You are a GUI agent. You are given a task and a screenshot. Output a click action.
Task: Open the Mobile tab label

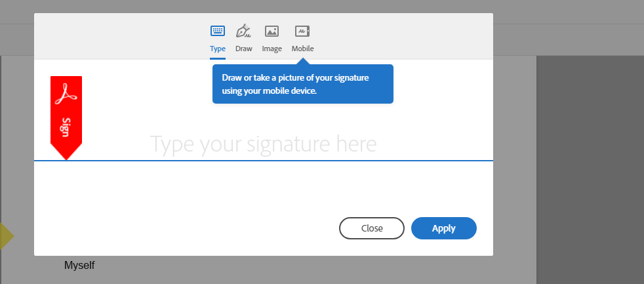pyautogui.click(x=302, y=49)
